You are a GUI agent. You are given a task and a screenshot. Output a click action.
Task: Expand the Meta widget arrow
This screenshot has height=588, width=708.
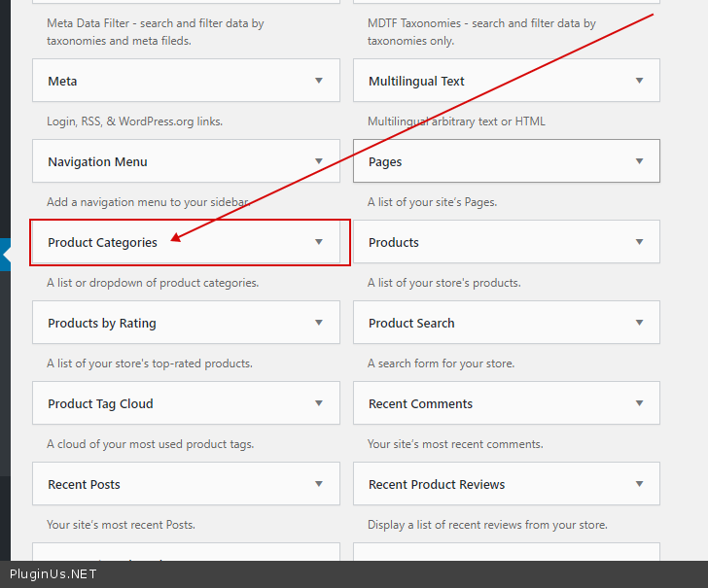point(319,81)
